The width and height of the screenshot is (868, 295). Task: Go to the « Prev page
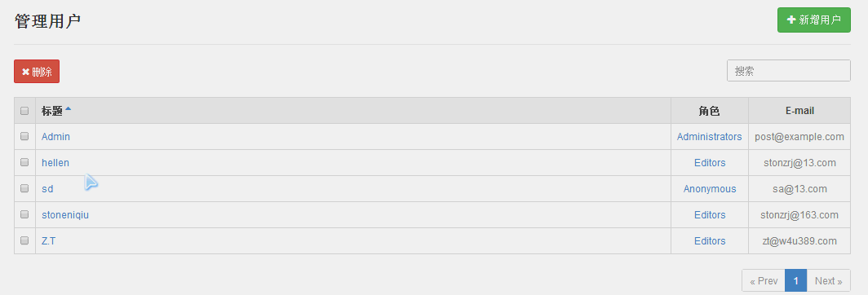(x=764, y=280)
